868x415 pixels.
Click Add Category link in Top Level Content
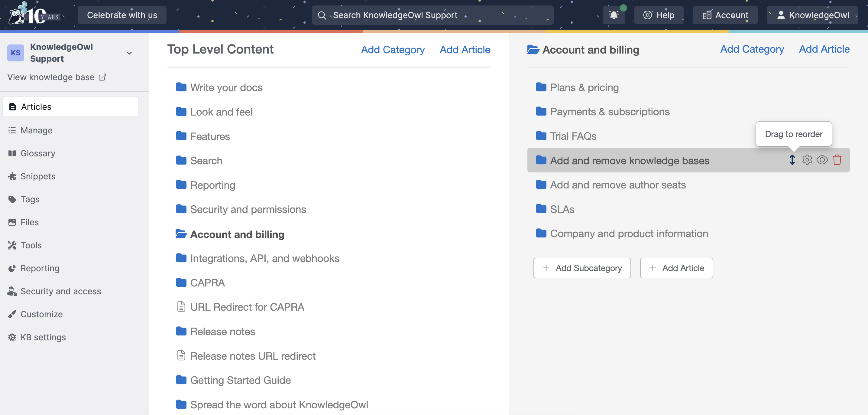pyautogui.click(x=393, y=50)
